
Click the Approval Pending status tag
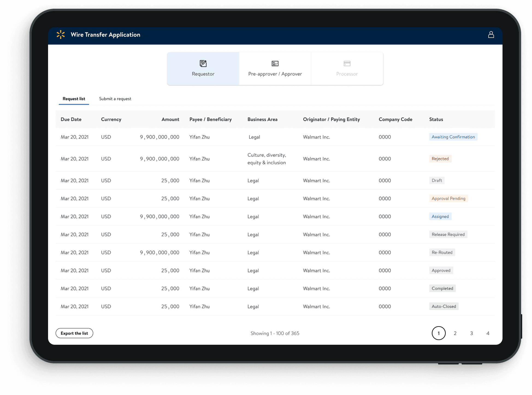[448, 199]
